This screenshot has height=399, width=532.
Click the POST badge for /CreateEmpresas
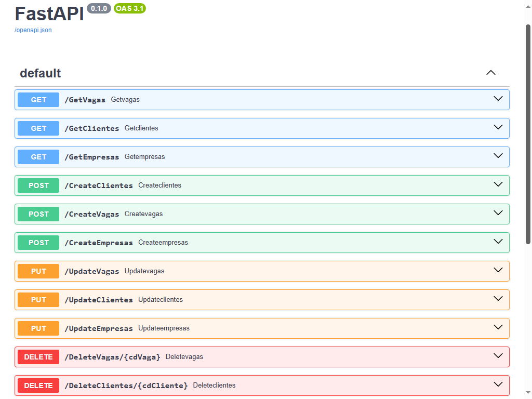coord(38,243)
